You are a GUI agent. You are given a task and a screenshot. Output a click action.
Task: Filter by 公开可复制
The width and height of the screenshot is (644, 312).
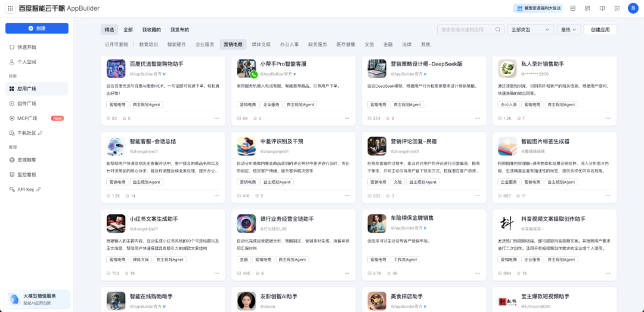click(116, 44)
